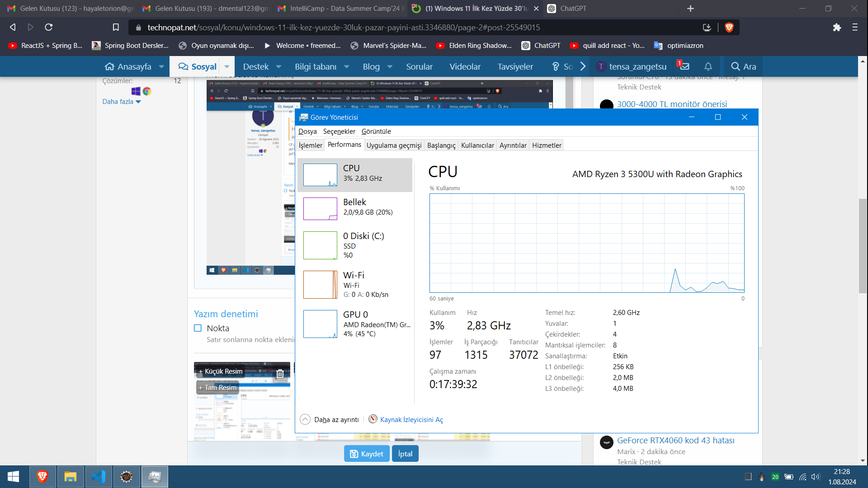Delete attachment with trash icon

coord(280,374)
